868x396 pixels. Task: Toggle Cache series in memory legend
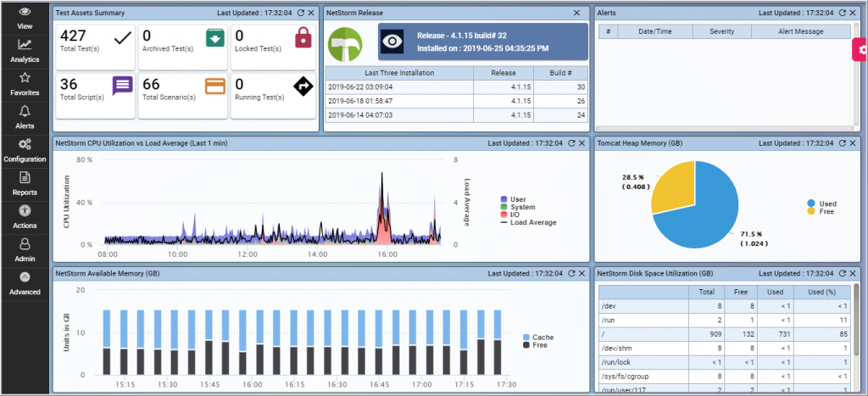pyautogui.click(x=538, y=337)
